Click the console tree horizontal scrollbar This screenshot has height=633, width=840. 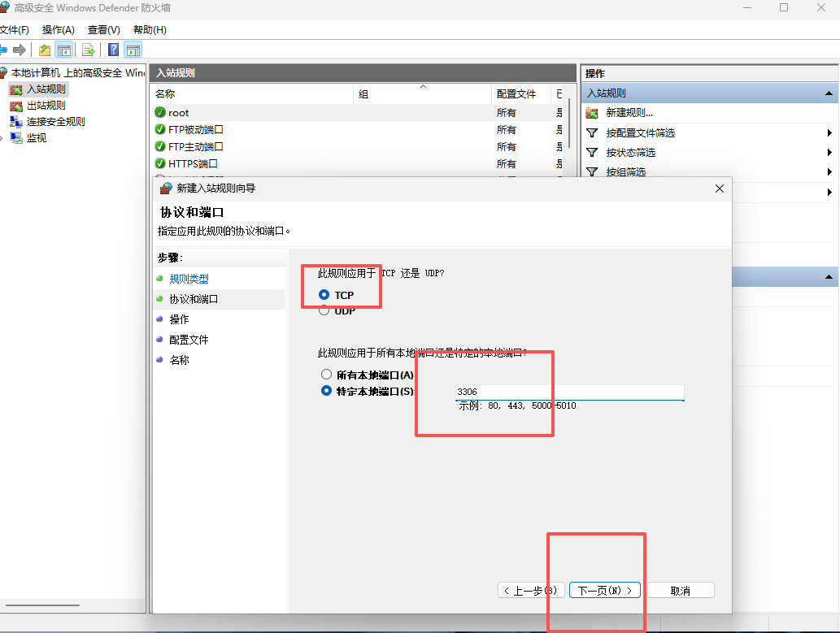(42, 605)
